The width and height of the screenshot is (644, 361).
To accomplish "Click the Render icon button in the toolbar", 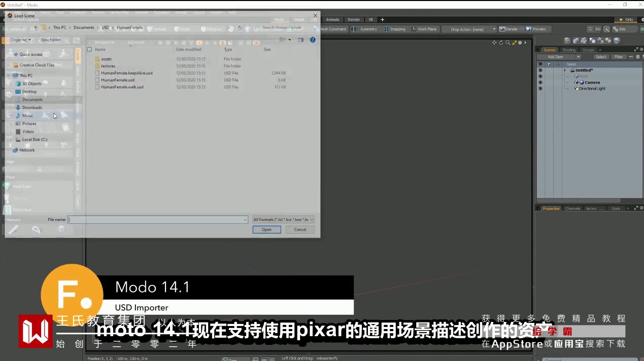I will [x=511, y=29].
